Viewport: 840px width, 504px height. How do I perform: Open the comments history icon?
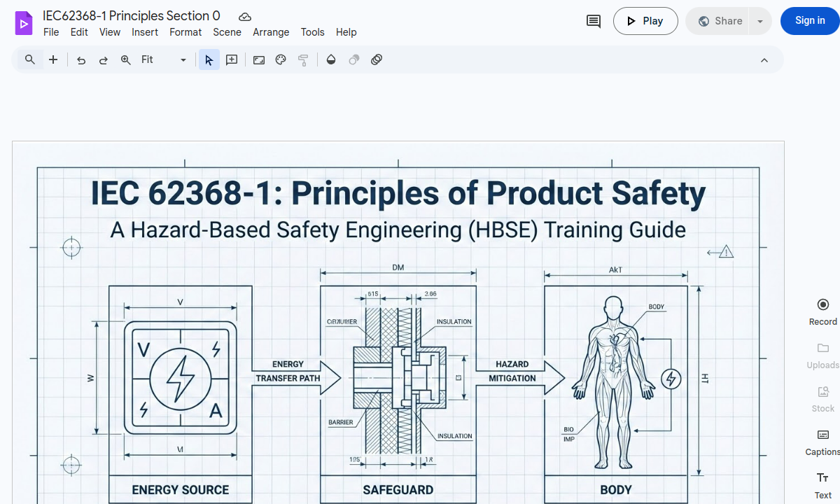point(594,21)
